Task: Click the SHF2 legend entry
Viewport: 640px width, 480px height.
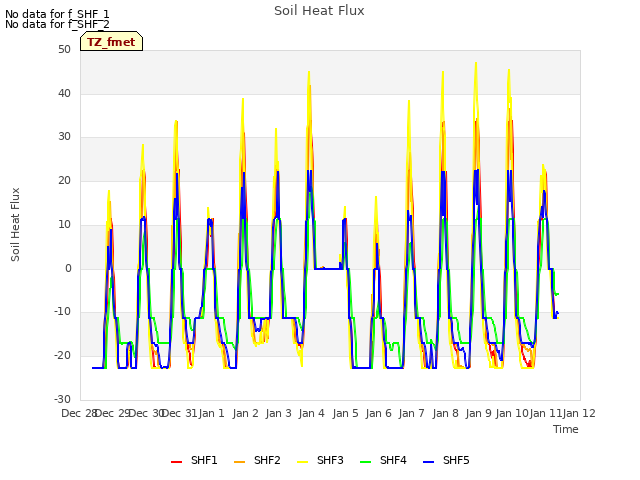Action: (x=257, y=460)
